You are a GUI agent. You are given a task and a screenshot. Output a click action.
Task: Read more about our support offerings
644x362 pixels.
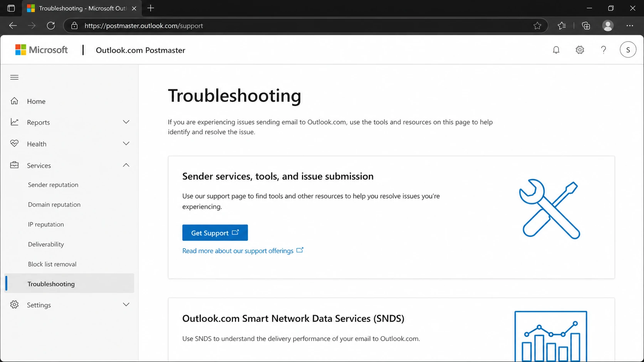[x=243, y=251]
